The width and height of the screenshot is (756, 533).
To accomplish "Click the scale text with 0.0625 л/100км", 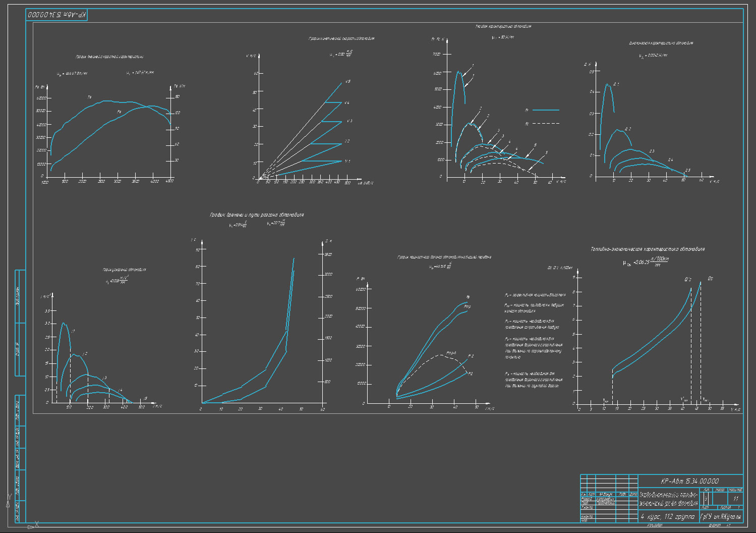I will tap(646, 261).
